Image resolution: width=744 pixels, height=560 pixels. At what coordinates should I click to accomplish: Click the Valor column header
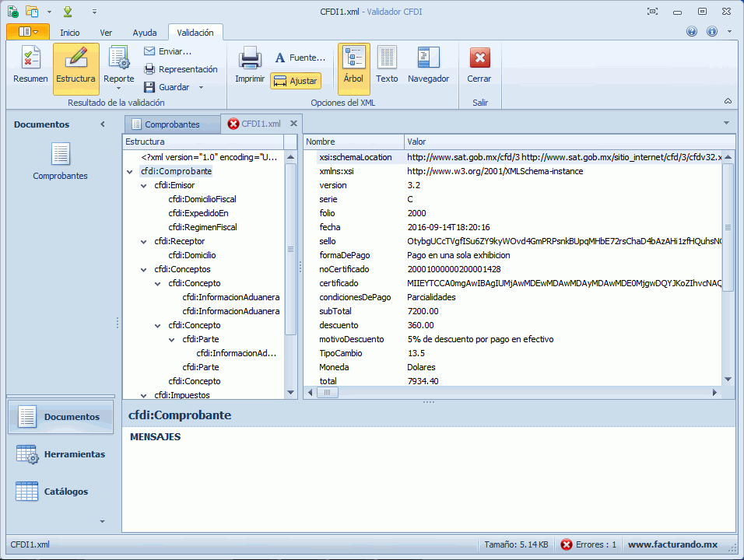[570, 142]
